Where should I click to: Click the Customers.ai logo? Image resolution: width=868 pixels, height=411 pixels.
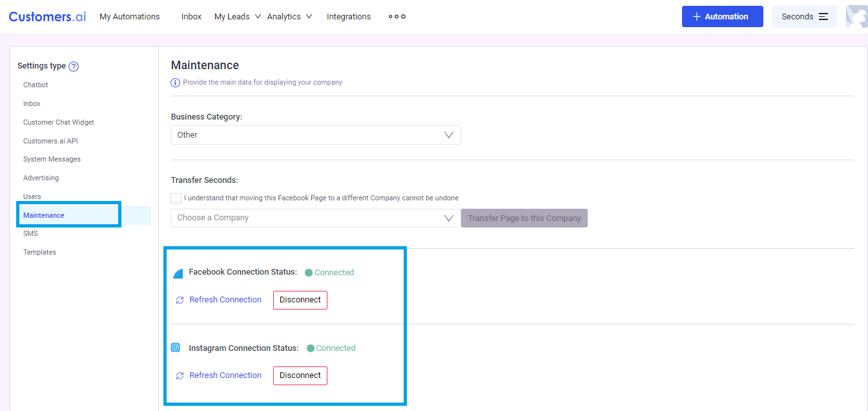coord(47,16)
